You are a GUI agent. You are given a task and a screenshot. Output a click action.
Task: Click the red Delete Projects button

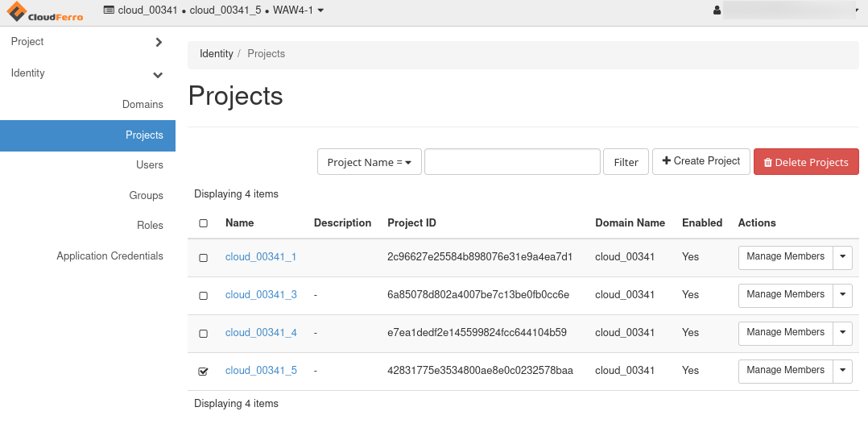(805, 162)
